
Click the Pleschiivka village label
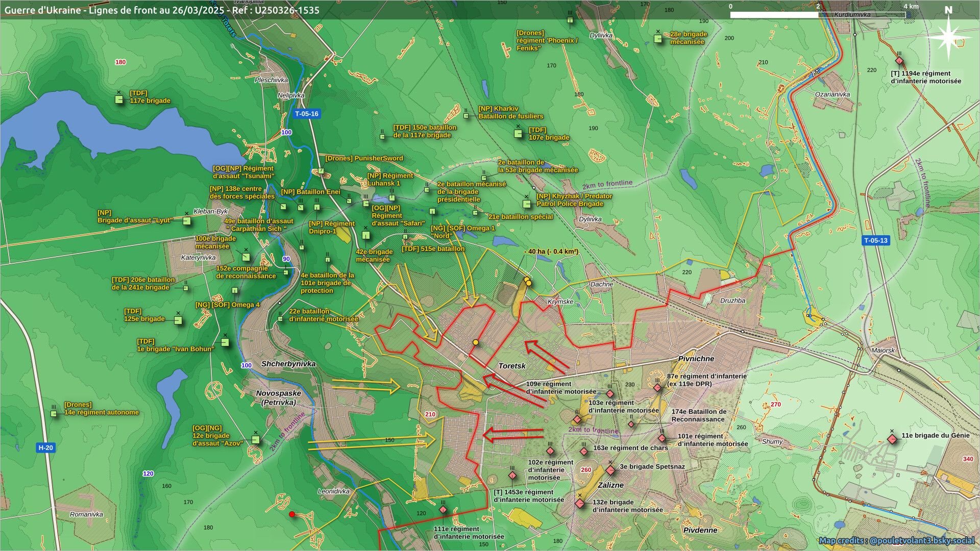(x=272, y=80)
